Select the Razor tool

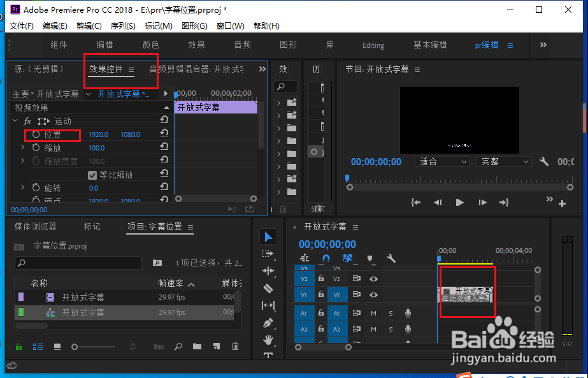268,288
